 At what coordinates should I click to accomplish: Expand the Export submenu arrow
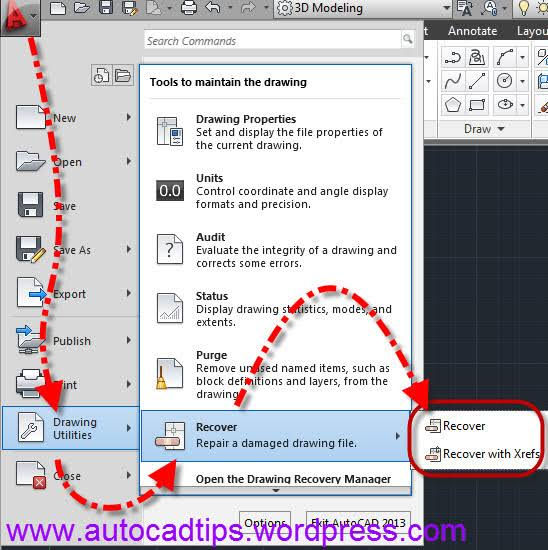point(129,293)
